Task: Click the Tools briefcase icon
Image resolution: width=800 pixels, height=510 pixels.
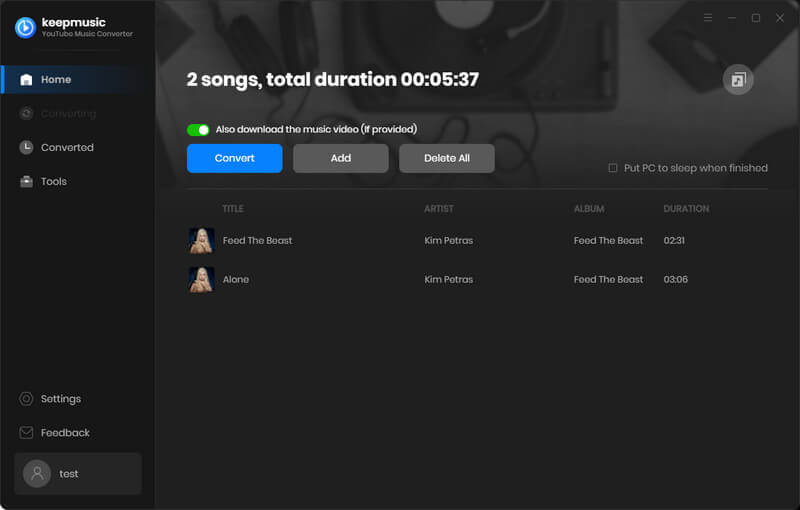Action: pos(26,182)
